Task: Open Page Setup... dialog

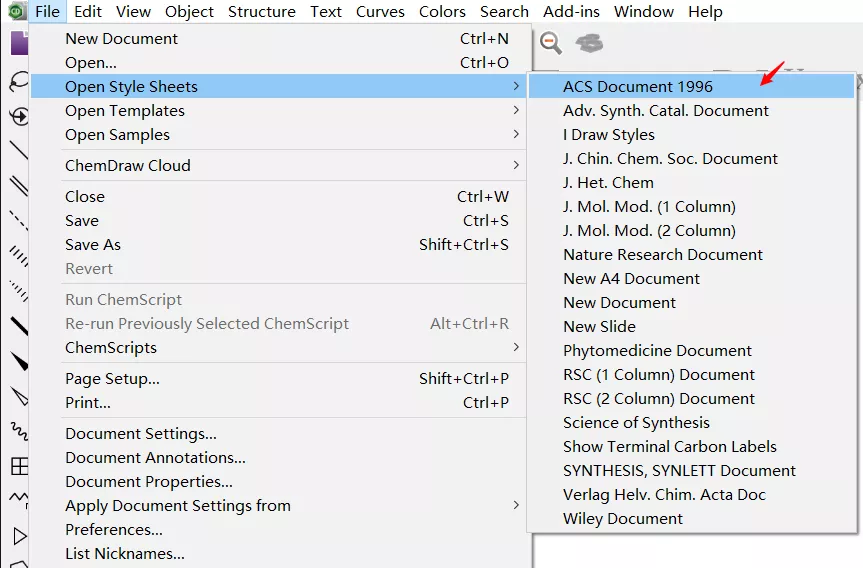Action: [x=279, y=379]
